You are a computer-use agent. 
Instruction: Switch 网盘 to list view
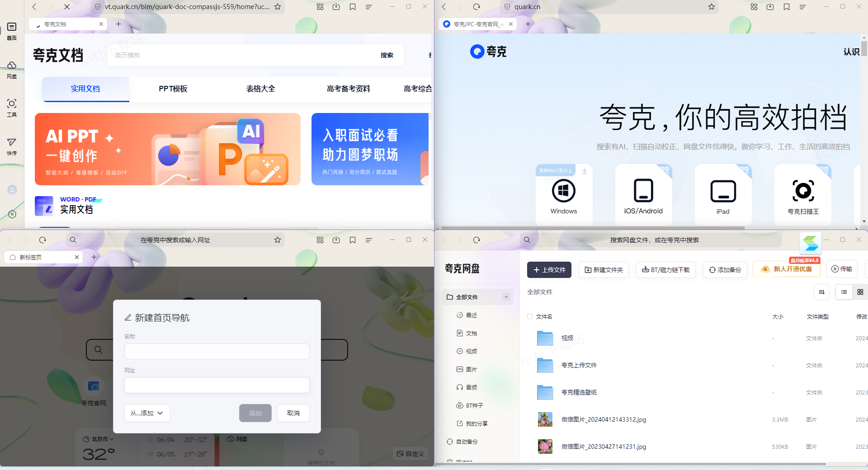pos(844,292)
